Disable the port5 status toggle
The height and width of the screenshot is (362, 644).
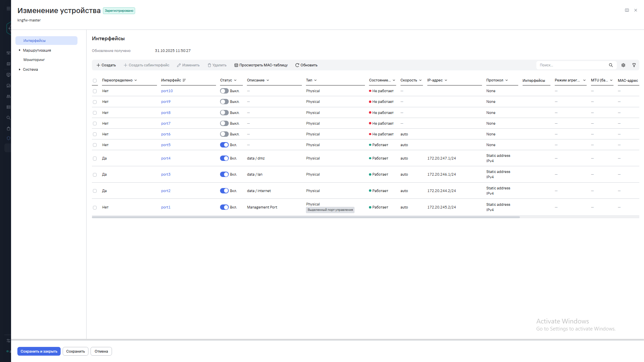tap(224, 145)
